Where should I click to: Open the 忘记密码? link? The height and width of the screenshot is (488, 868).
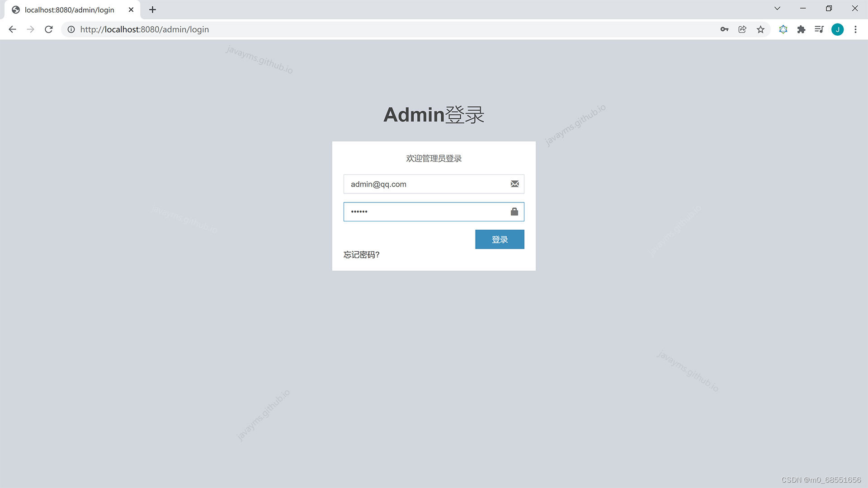pyautogui.click(x=361, y=255)
